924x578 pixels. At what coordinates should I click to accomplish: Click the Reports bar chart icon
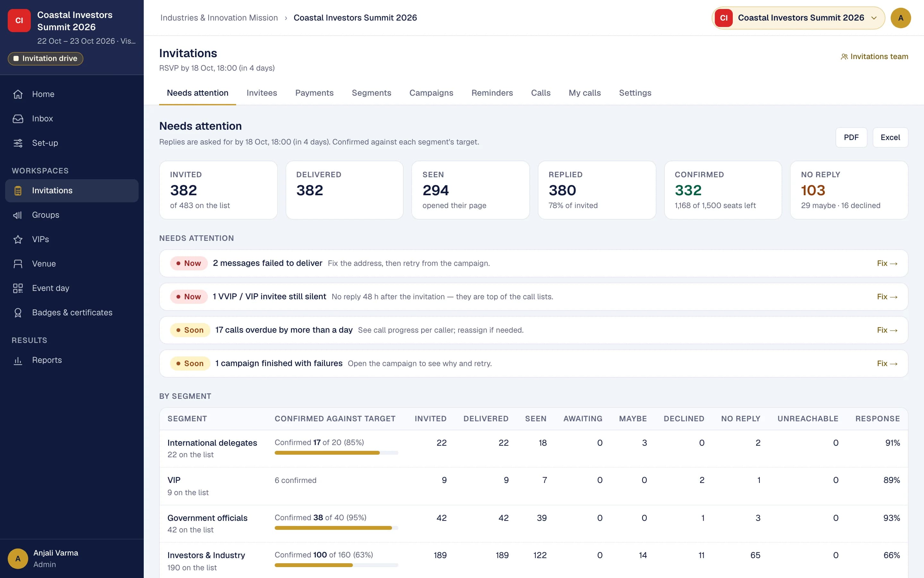tap(18, 360)
